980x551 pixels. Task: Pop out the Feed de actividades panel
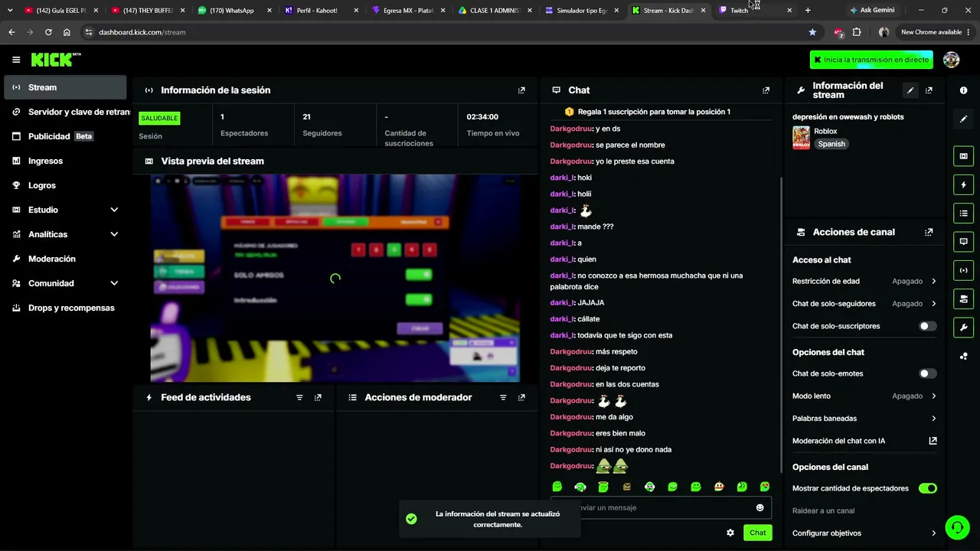pyautogui.click(x=318, y=397)
